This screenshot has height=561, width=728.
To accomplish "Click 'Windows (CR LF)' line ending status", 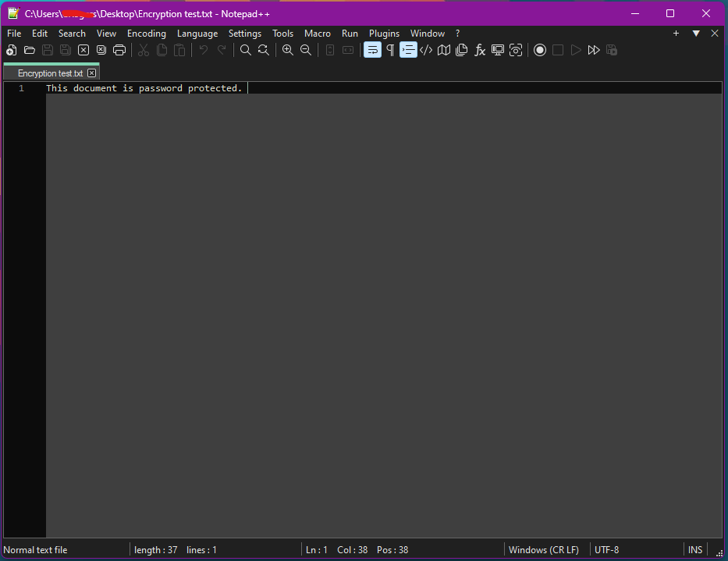I will pos(544,550).
